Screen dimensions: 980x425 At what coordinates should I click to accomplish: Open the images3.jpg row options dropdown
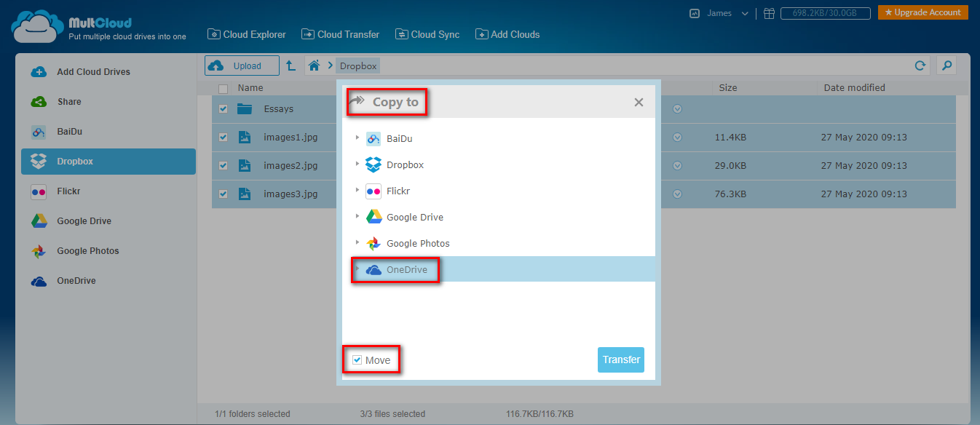click(x=677, y=194)
